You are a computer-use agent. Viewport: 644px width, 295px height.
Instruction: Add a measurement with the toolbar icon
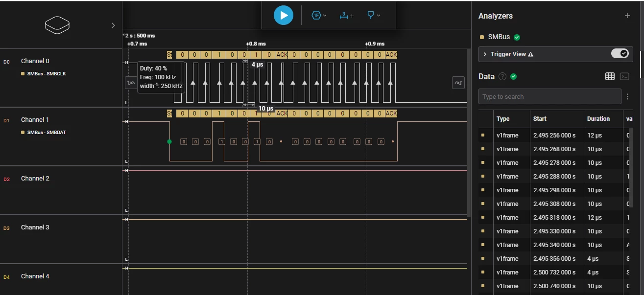tap(346, 16)
